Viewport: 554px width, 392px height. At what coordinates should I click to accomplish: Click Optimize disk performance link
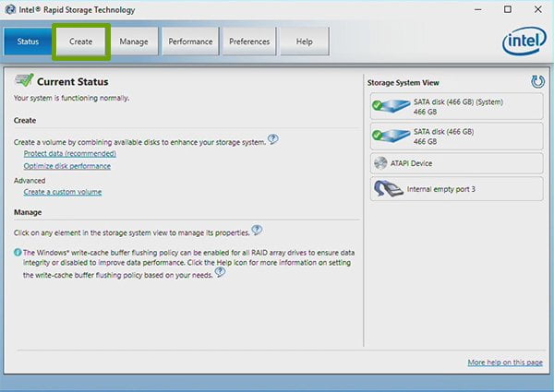(67, 166)
